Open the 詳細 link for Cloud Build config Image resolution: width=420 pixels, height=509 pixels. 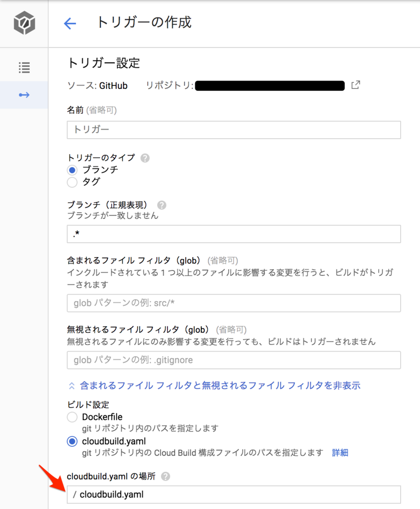340,453
